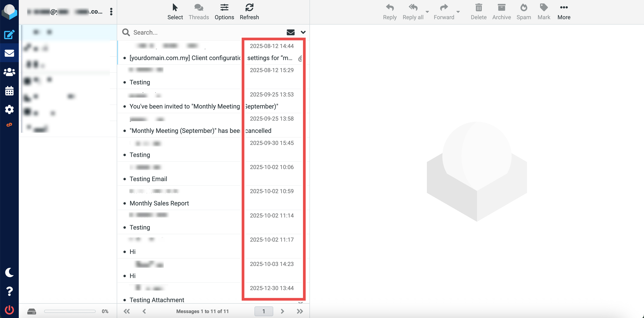Click the Logout power icon
The image size is (644, 318).
pyautogui.click(x=9, y=310)
